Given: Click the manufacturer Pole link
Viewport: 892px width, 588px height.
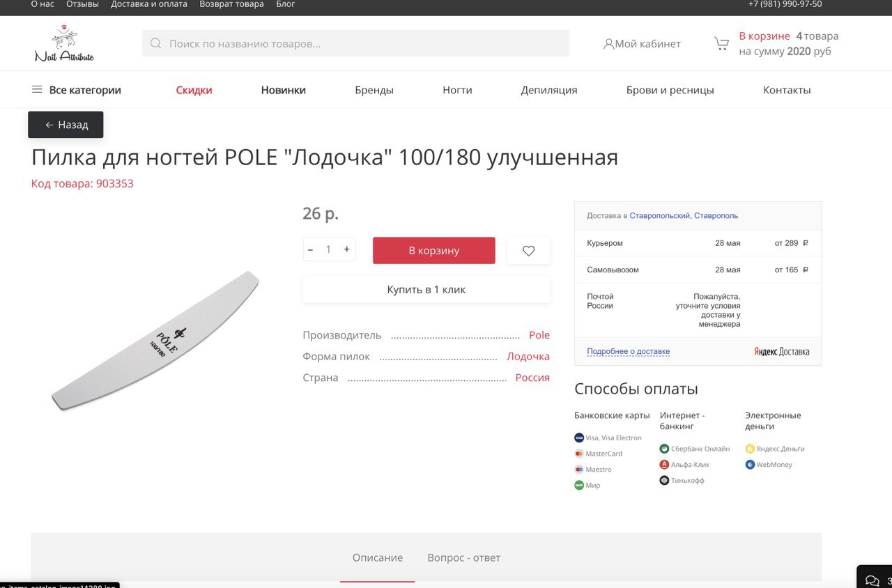Looking at the screenshot, I should [539, 335].
